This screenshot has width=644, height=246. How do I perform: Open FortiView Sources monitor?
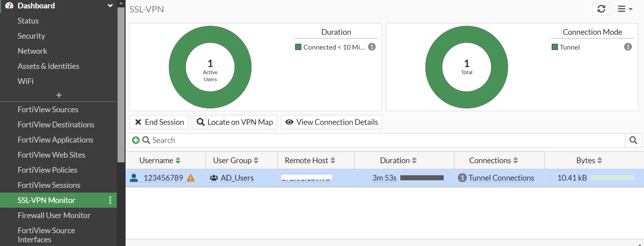[48, 110]
